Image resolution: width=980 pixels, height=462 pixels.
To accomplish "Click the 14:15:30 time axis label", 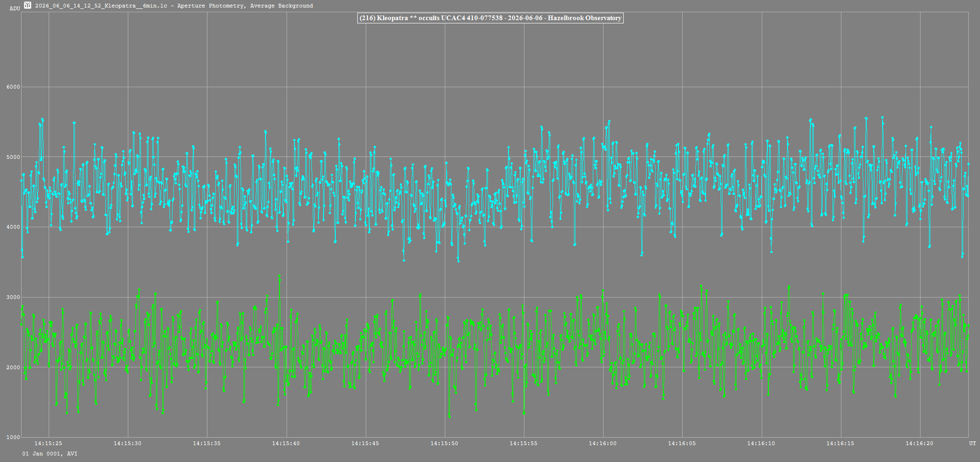I will [127, 443].
